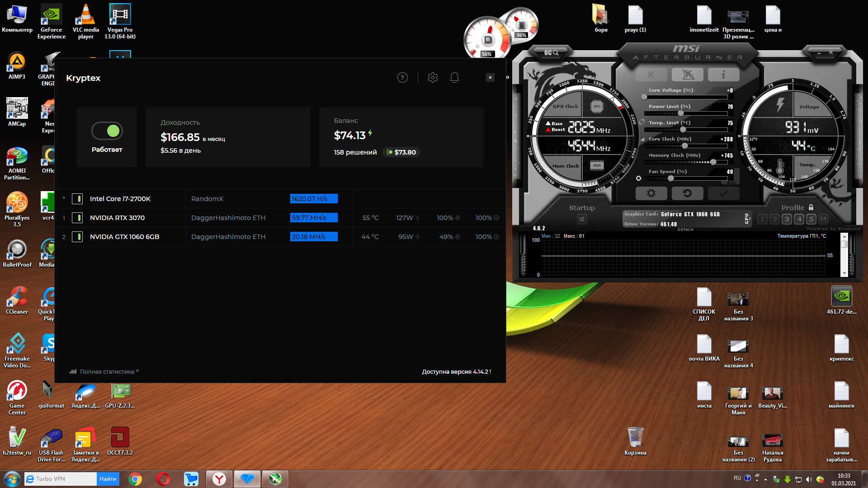Open Kryptex help question mark icon

tap(402, 78)
